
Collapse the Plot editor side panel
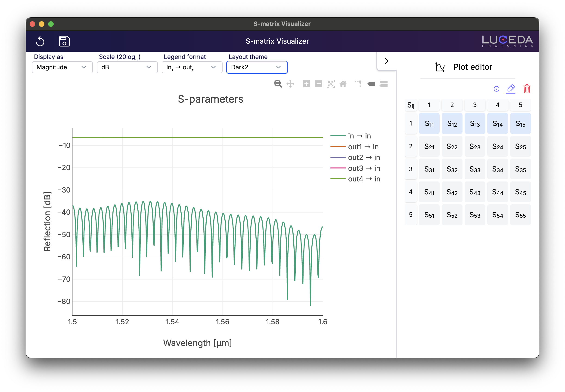pos(386,61)
